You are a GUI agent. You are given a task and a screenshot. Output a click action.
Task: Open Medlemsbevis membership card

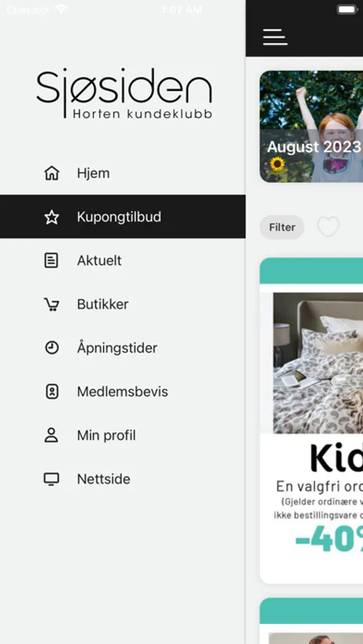click(122, 391)
